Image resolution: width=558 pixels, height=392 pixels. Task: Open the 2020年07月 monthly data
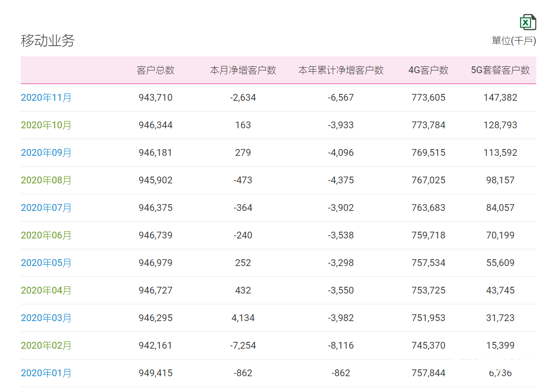(46, 208)
